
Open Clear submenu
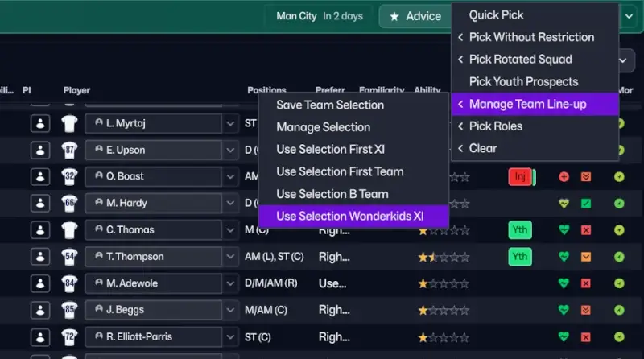[x=535, y=148]
